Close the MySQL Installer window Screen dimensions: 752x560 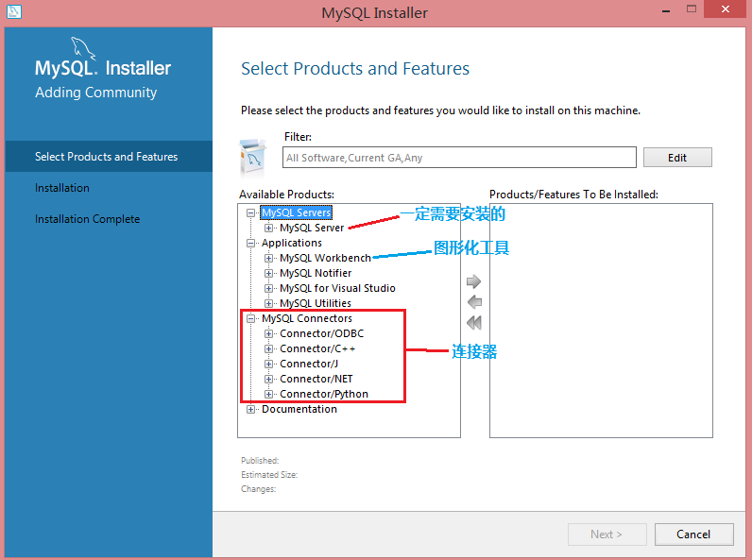point(726,9)
